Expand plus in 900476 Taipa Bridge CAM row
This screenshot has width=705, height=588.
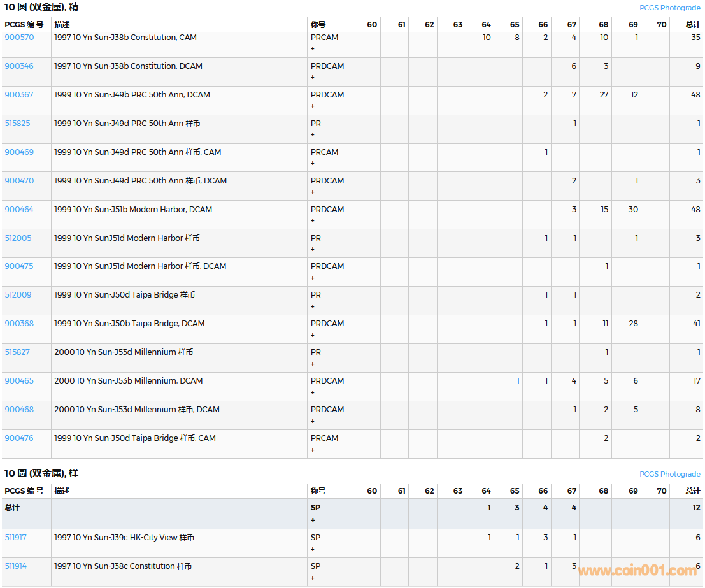coord(312,450)
